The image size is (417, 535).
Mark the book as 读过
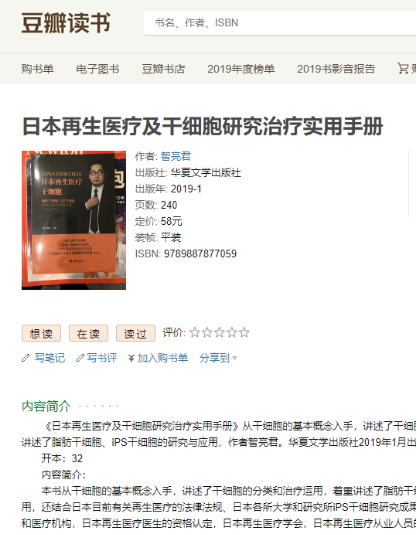[x=135, y=333]
